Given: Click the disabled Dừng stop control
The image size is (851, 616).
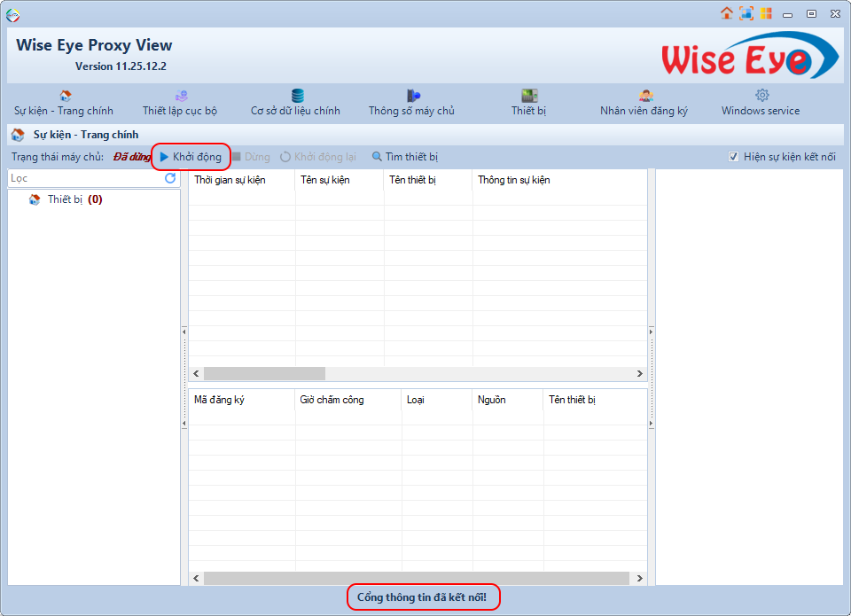Looking at the screenshot, I should click(252, 156).
